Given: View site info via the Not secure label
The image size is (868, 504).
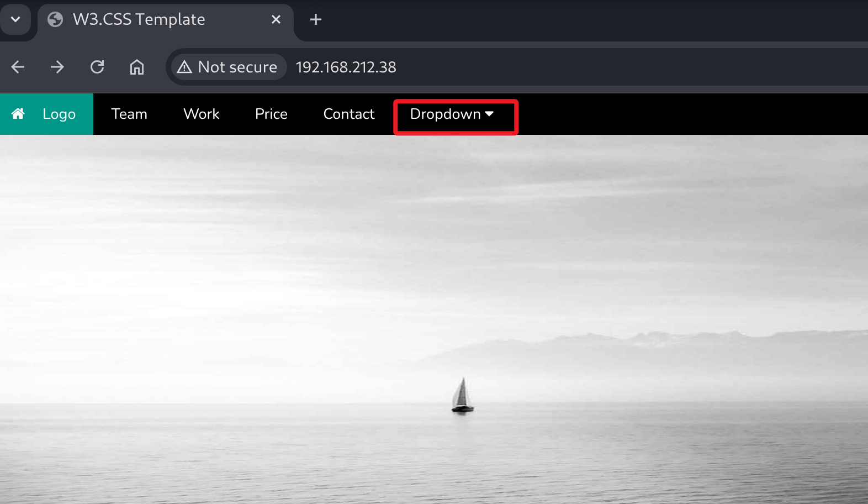Looking at the screenshot, I should tap(237, 67).
